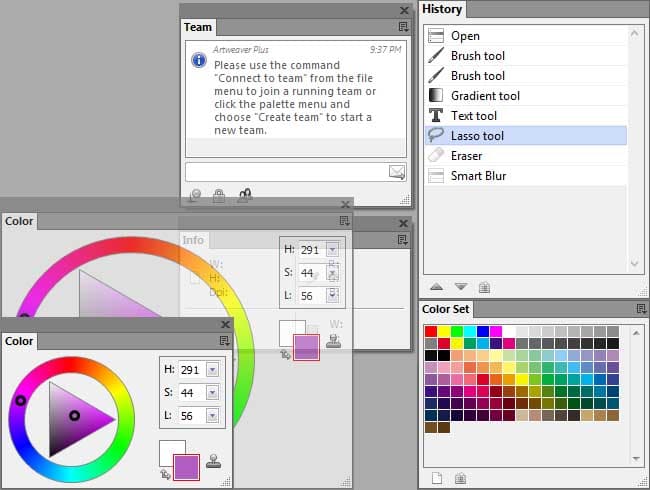Click the delete history state trash icon
Image resolution: width=650 pixels, height=490 pixels.
(484, 287)
